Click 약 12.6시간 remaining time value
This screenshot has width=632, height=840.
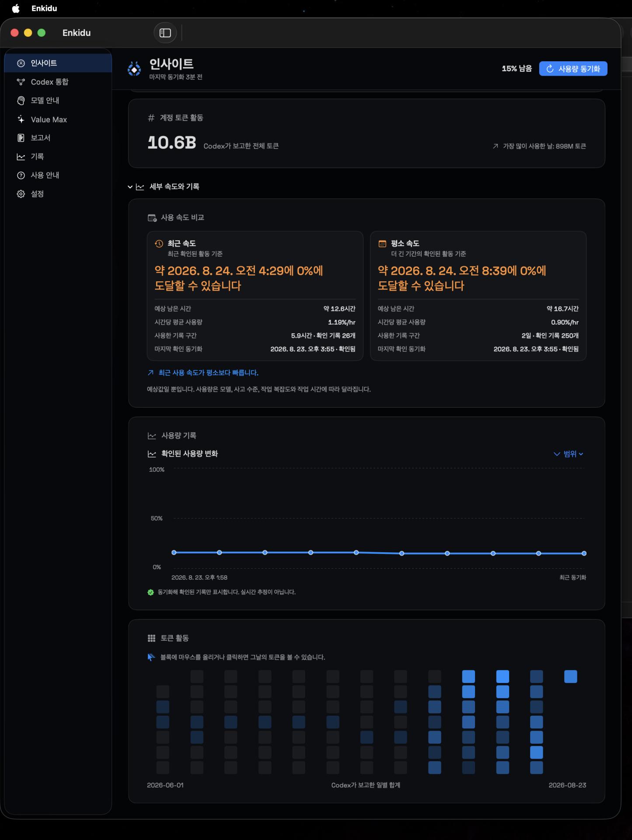point(339,309)
